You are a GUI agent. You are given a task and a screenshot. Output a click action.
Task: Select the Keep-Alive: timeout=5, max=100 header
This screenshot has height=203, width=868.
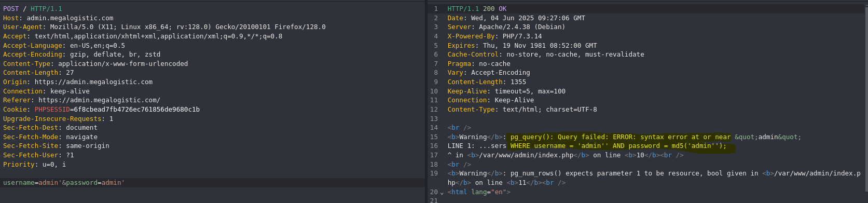click(x=506, y=91)
